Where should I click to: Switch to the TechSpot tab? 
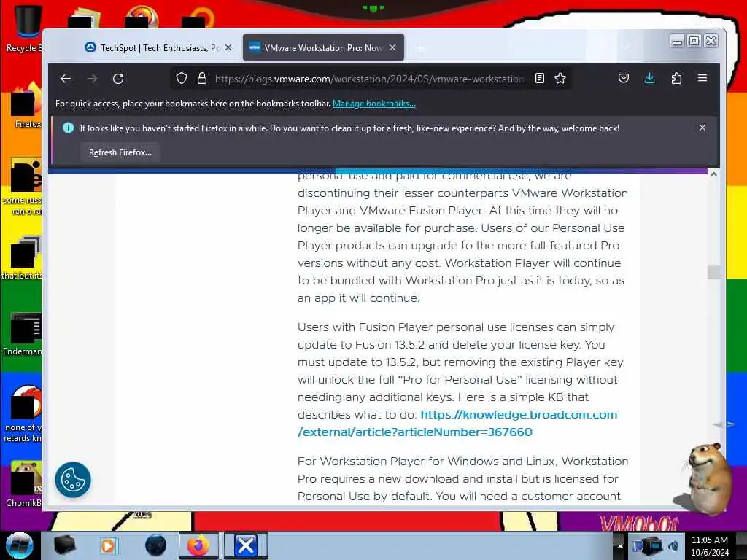(153, 47)
